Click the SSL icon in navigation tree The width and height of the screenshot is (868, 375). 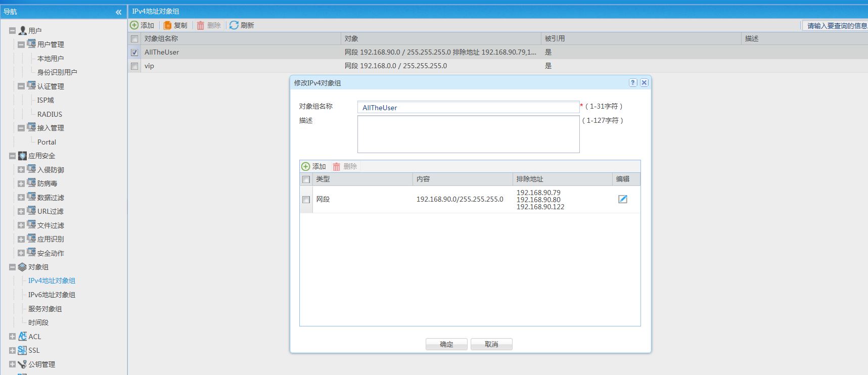[22, 350]
